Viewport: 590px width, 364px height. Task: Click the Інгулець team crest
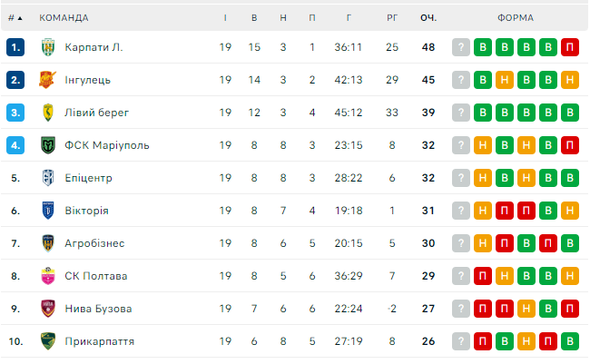48,80
